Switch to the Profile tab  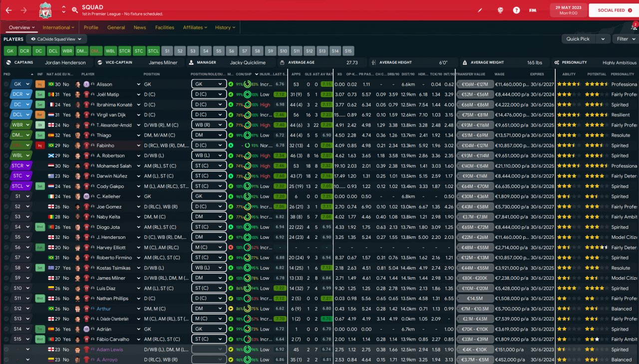point(91,27)
